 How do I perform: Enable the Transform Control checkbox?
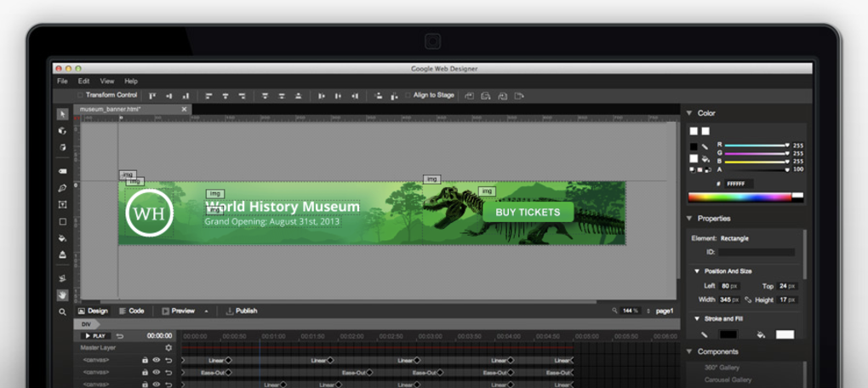81,95
